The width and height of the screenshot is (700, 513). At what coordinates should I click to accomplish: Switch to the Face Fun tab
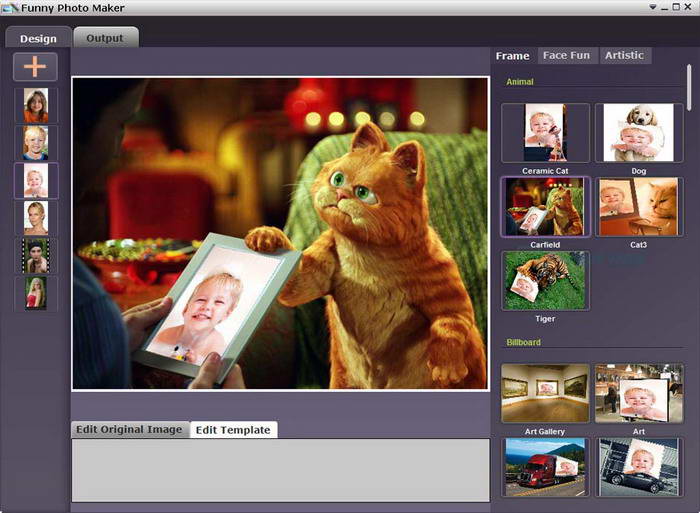click(x=566, y=55)
